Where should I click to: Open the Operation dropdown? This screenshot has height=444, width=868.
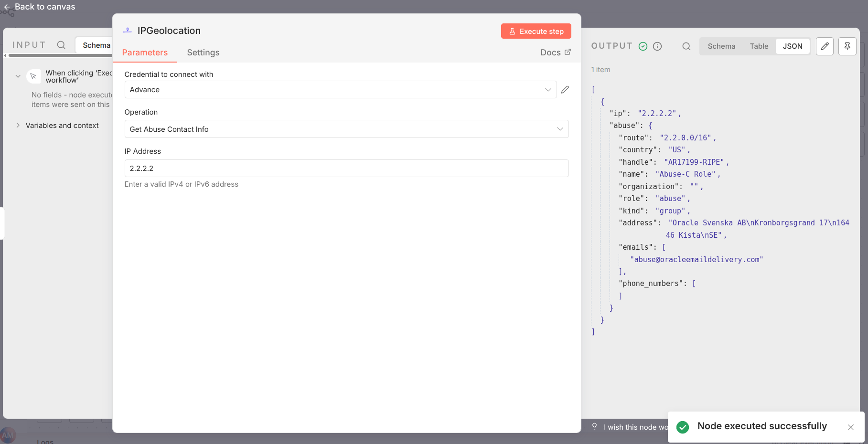346,129
